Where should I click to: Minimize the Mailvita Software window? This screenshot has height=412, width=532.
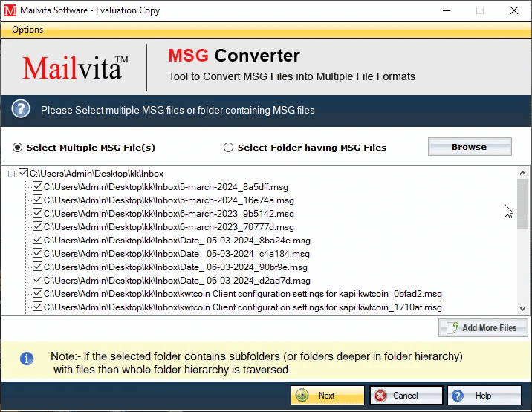click(x=447, y=10)
